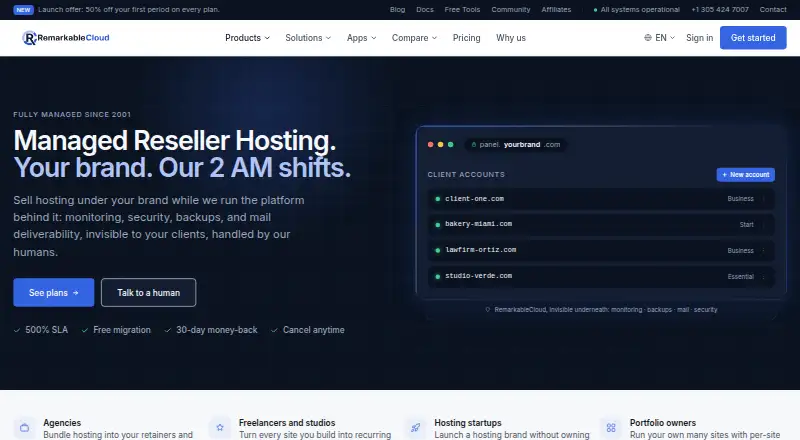This screenshot has height=440, width=800.
Task: Expand the Apps menu
Action: (x=362, y=38)
